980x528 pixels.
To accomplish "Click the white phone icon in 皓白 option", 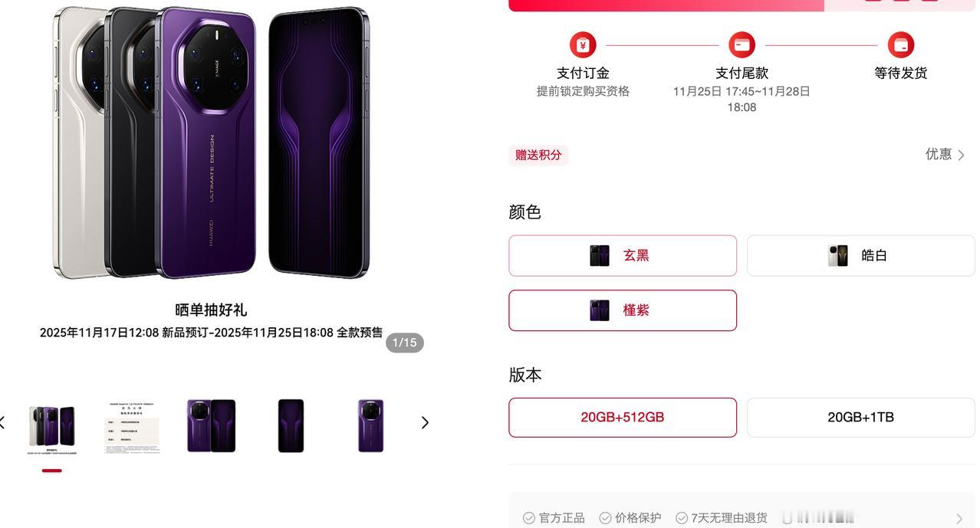I will click(x=838, y=256).
